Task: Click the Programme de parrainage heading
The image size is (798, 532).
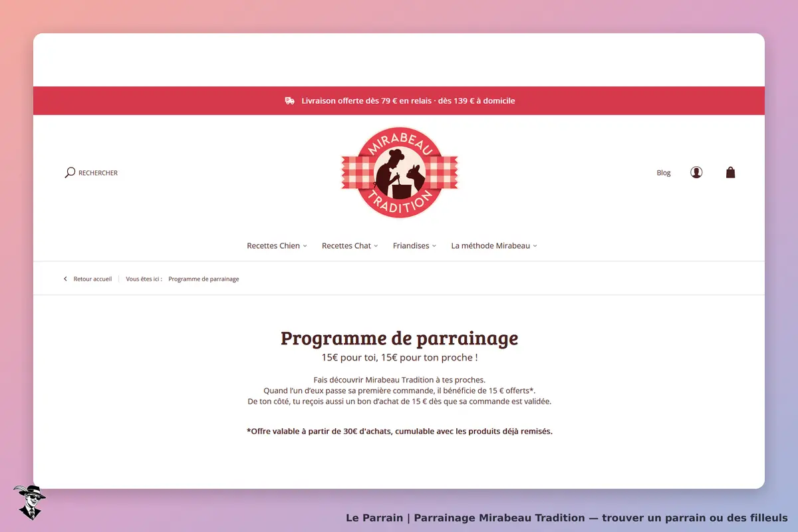Action: [399, 338]
